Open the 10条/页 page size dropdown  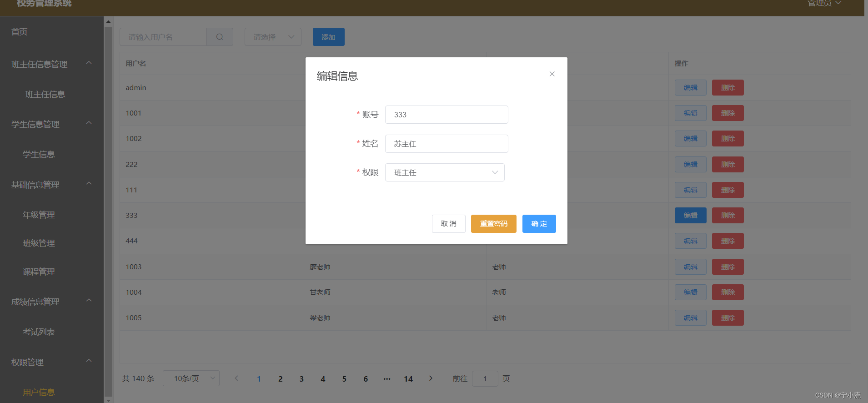point(191,378)
